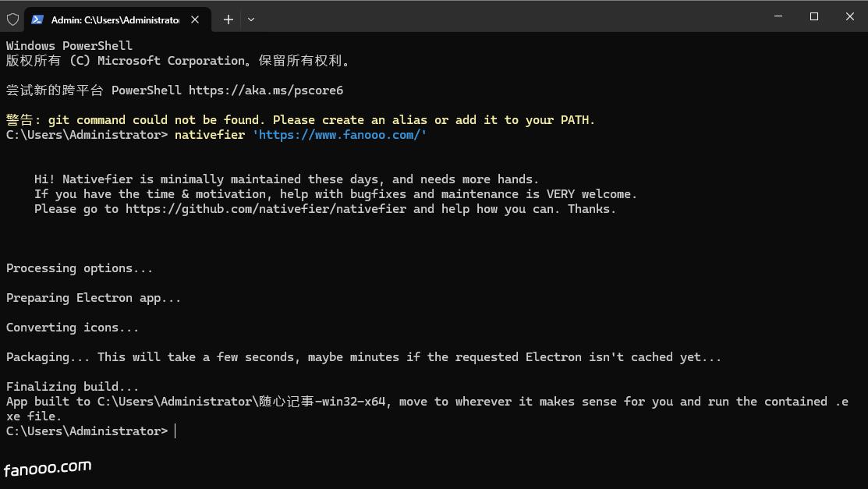The height and width of the screenshot is (489, 868).
Task: Select the Admin: C:\Users\Administrator tab
Action: click(115, 19)
